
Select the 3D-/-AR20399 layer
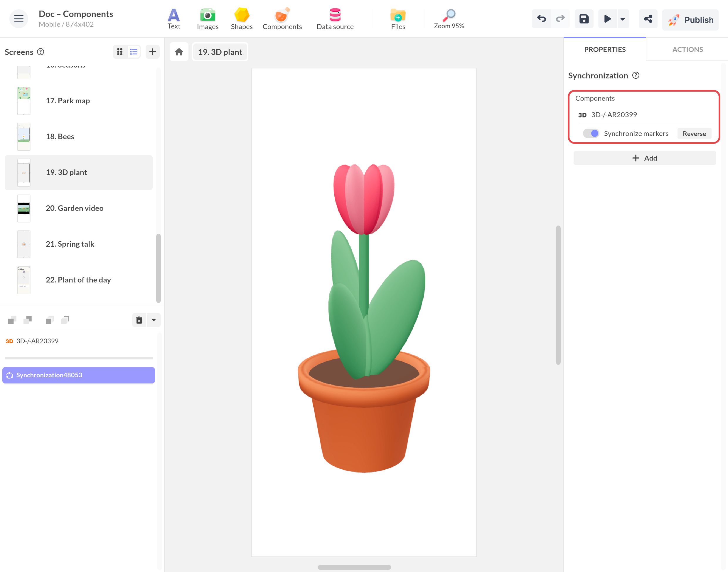[x=79, y=341]
